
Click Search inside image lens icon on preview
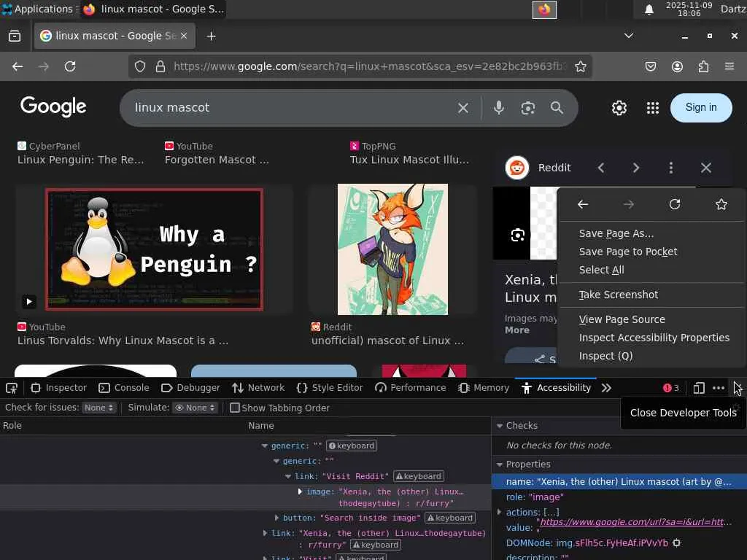[x=518, y=236]
